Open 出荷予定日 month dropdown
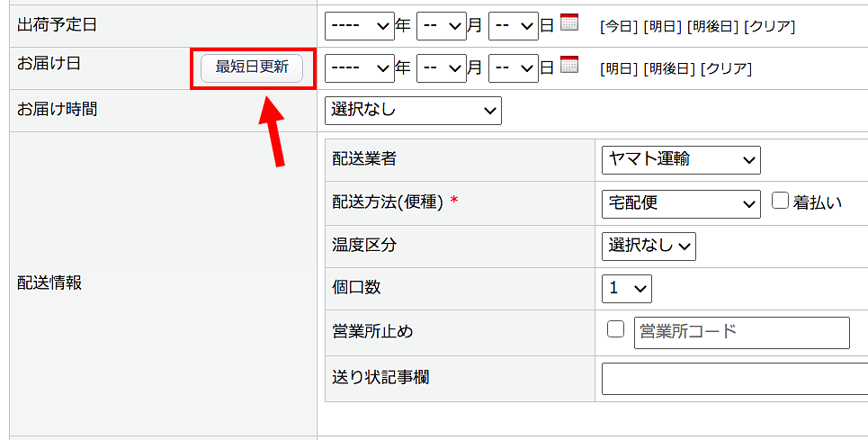Screen dimensions: 868x440 click(x=442, y=26)
